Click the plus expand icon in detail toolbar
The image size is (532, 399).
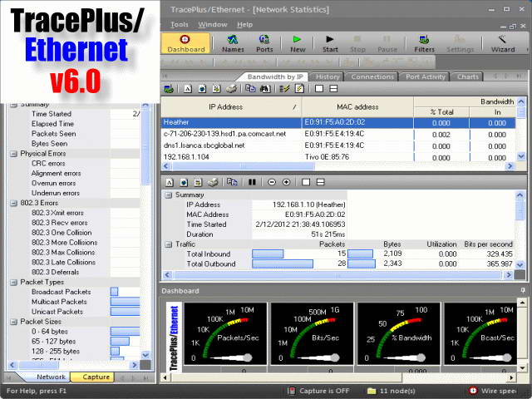(286, 183)
